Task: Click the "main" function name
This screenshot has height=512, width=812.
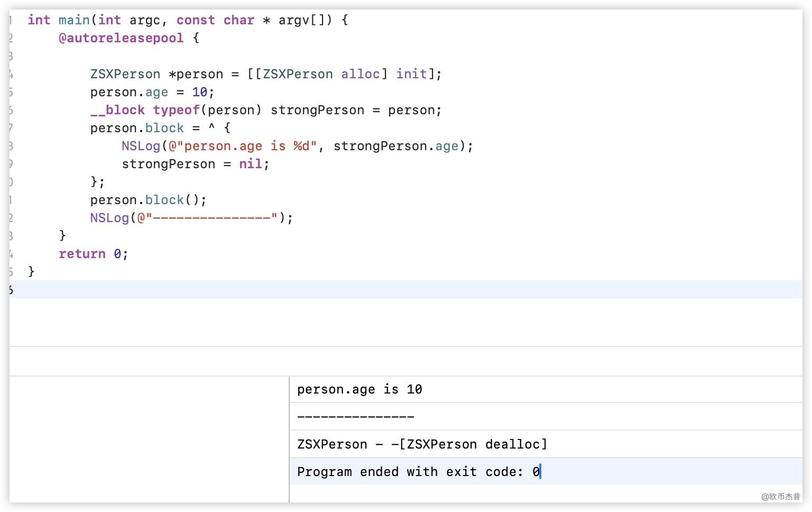Action: click(x=74, y=20)
